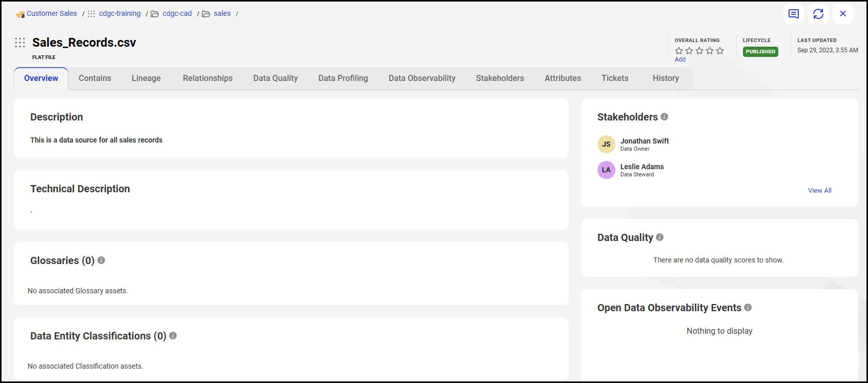The width and height of the screenshot is (868, 383).
Task: Rate the asset three stars
Action: pyautogui.click(x=699, y=50)
